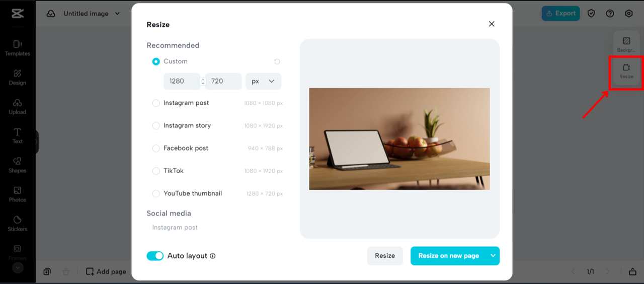The width and height of the screenshot is (644, 284).
Task: Select the TikTok size radio option
Action: point(156,171)
